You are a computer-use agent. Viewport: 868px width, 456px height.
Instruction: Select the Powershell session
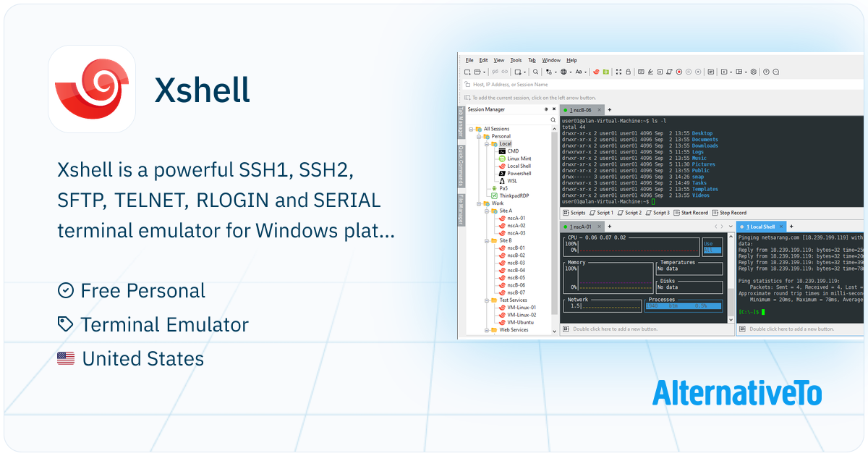514,174
